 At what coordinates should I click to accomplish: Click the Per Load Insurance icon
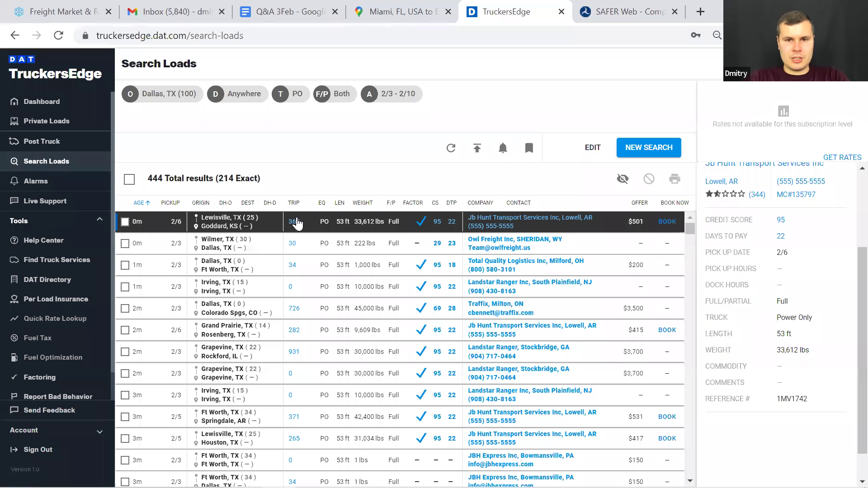pyautogui.click(x=14, y=299)
